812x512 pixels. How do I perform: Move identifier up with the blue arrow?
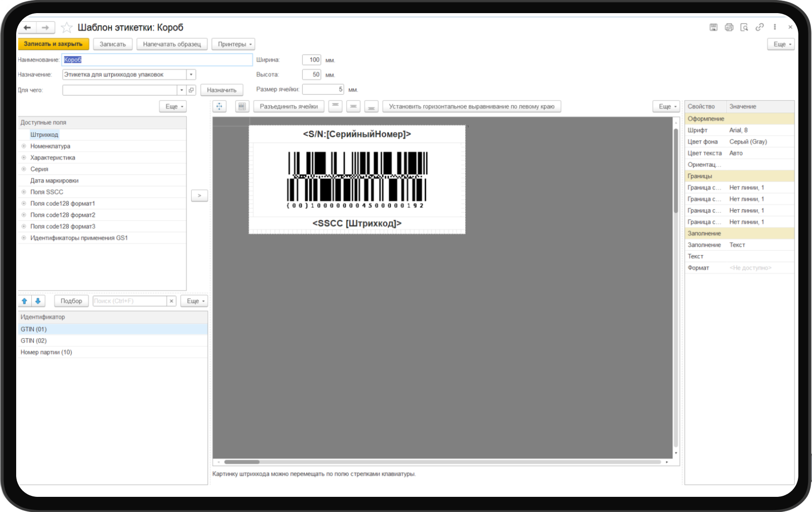24,301
